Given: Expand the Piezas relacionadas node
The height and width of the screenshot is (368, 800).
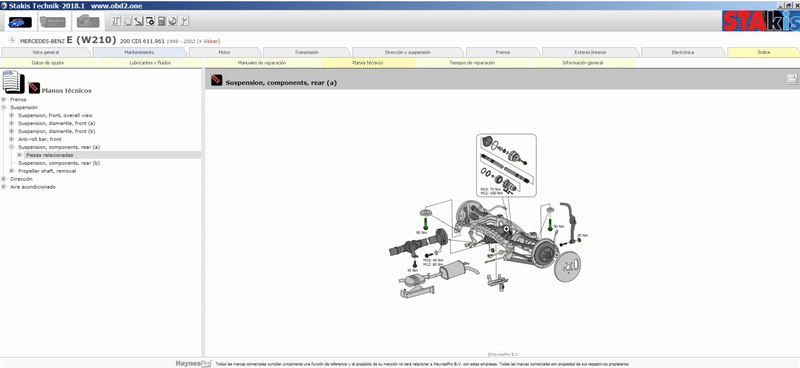Looking at the screenshot, I should [20, 155].
